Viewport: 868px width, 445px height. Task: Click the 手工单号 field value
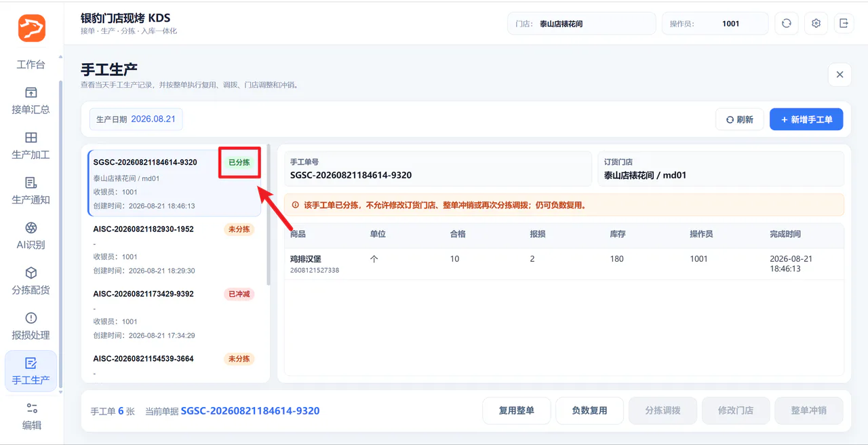coord(351,175)
